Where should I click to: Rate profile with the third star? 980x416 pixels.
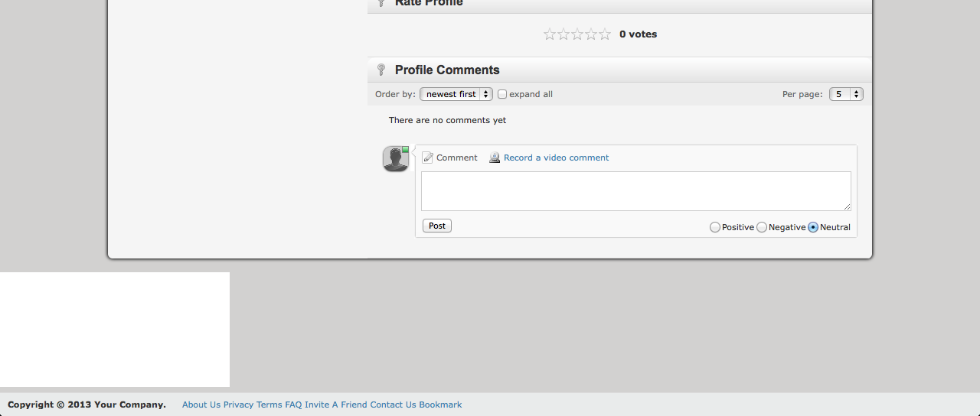(x=577, y=34)
